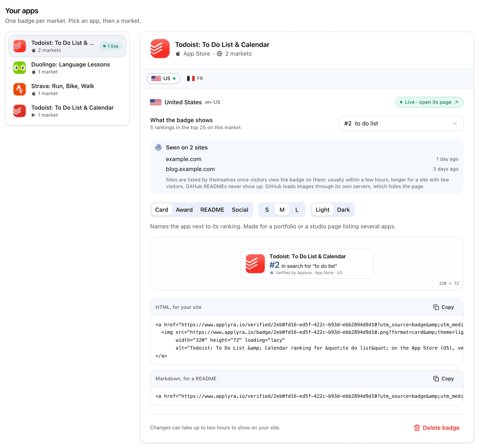Click the radar icon beside Seen on 2 sites
Screen dimensions: 479x448
pos(159,147)
